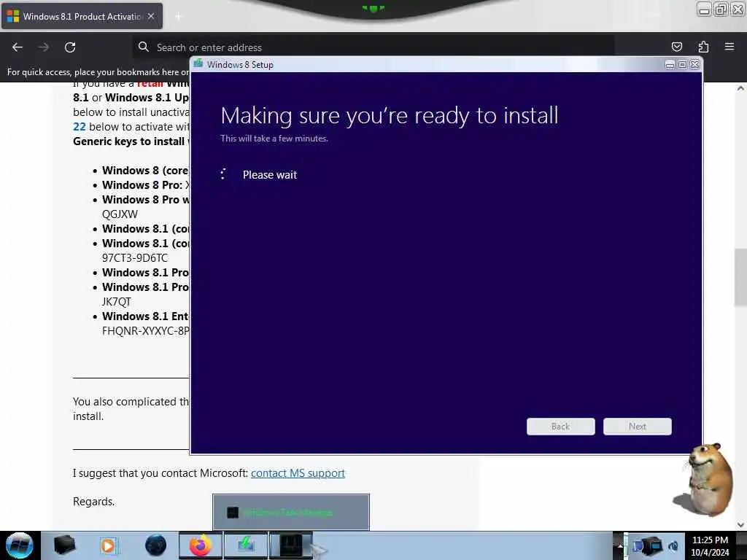Click the 'Please wait' status text
Image resolution: width=747 pixels, height=560 pixels.
tap(270, 175)
